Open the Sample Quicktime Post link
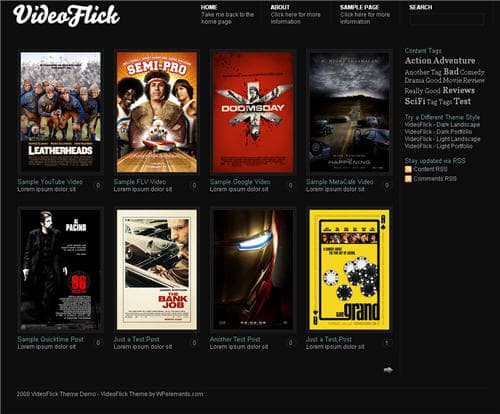Viewport: 500px width, 414px height. 50,339
